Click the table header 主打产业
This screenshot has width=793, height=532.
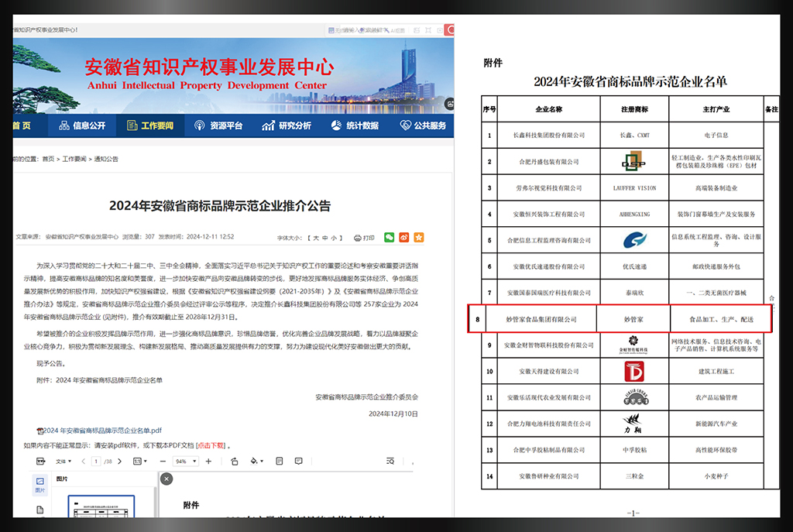click(716, 109)
